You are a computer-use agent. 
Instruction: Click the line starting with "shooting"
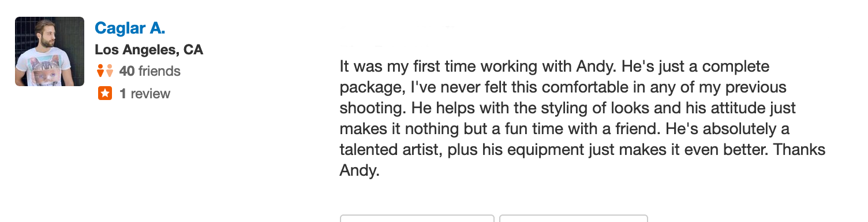(x=568, y=108)
